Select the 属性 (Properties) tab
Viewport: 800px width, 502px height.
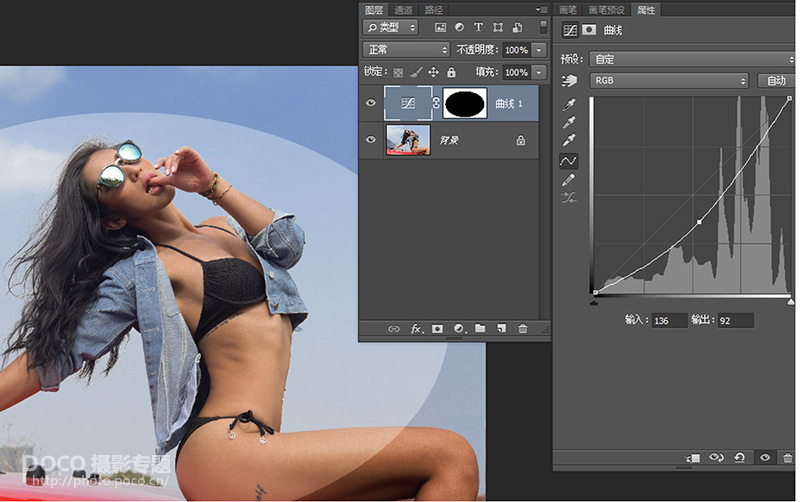pos(646,10)
